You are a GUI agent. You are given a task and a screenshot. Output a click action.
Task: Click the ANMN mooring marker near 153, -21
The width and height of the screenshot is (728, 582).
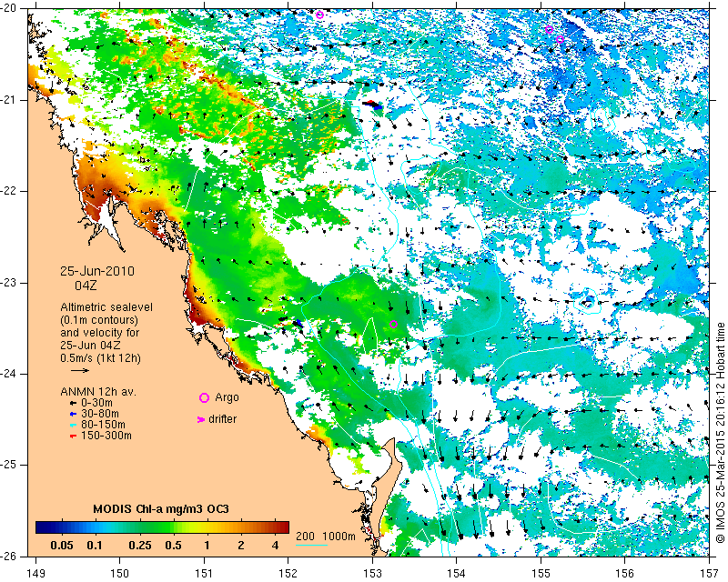tap(372, 105)
